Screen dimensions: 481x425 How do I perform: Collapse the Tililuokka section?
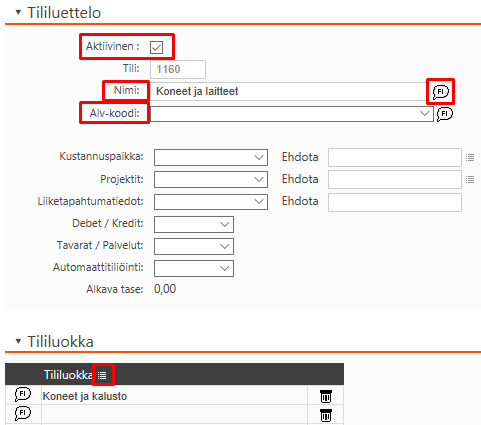[x=18, y=341]
